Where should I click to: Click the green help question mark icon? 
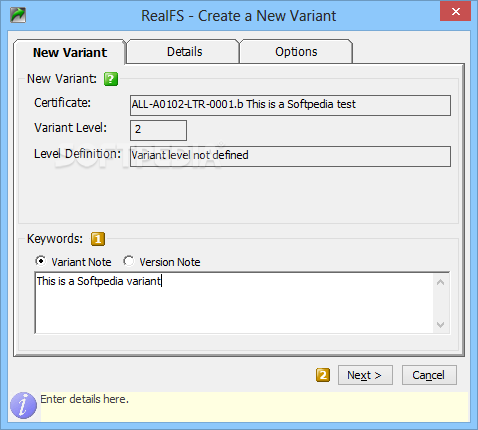(111, 79)
